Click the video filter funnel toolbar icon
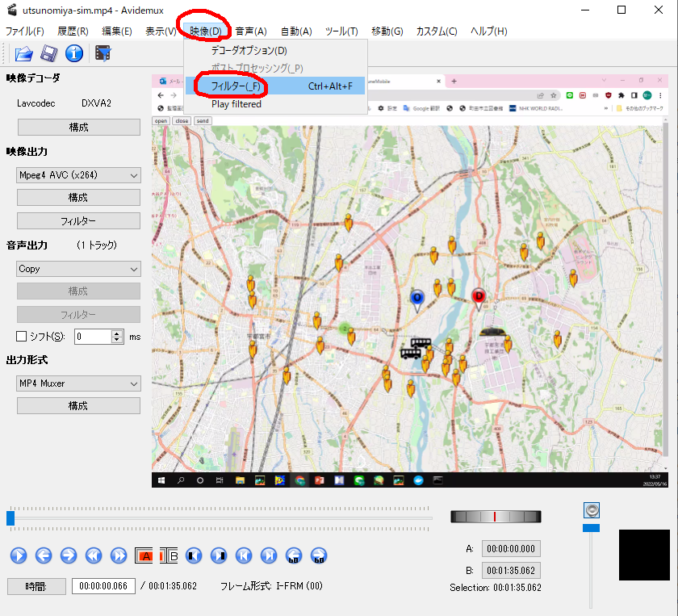Viewport: 678px width, 616px height. [103, 54]
